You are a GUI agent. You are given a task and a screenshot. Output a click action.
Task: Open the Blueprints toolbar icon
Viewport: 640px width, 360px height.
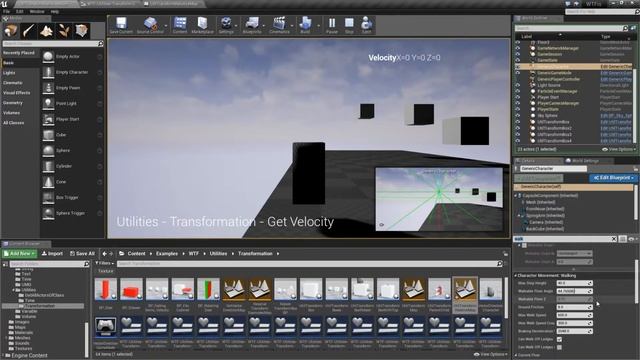[252, 25]
